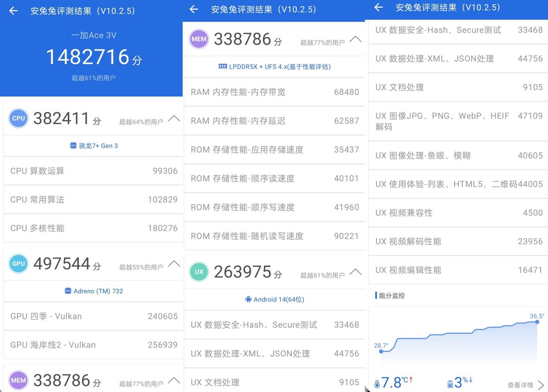This screenshot has height=392, width=548.
Task: Select the UX 视频解码性能 row
Action: pyautogui.click(x=458, y=241)
